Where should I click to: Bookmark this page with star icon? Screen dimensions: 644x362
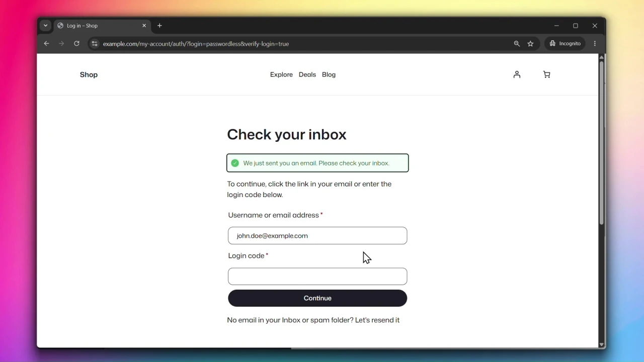pyautogui.click(x=530, y=44)
